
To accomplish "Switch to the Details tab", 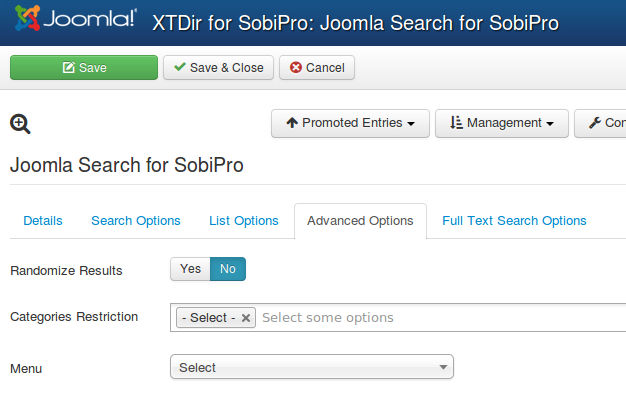I will 43,221.
